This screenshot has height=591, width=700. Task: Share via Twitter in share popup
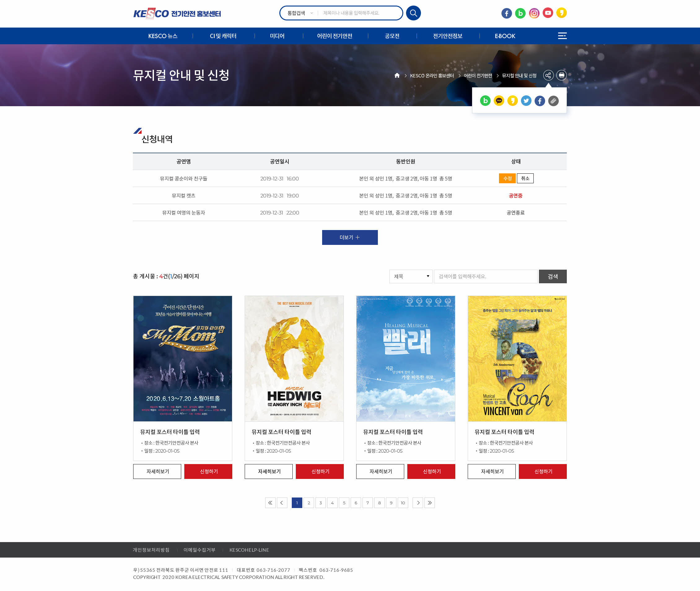(x=526, y=101)
